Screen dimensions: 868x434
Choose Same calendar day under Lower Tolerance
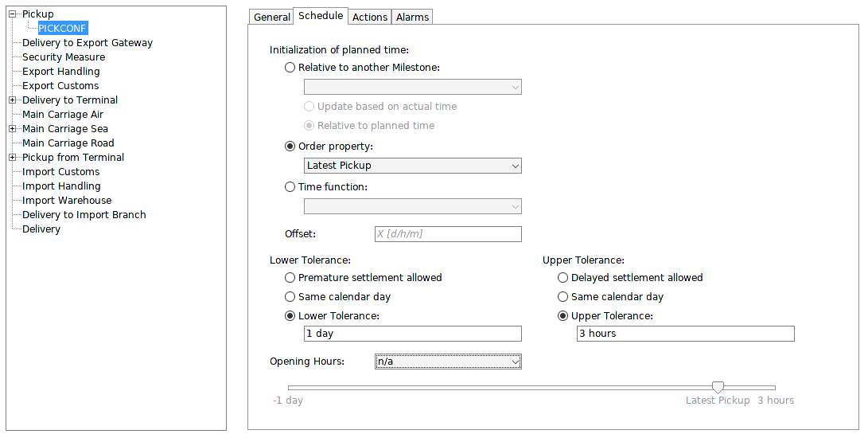coord(290,297)
